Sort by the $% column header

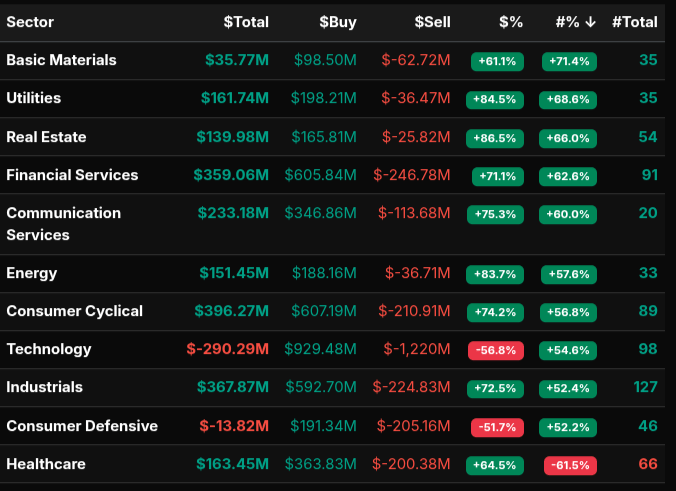(x=510, y=21)
